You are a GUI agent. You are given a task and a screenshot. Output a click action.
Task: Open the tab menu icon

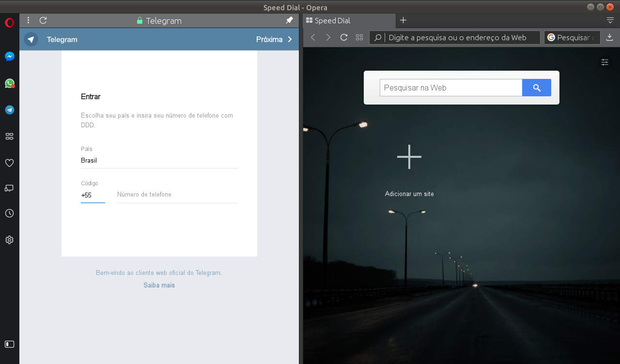610,20
